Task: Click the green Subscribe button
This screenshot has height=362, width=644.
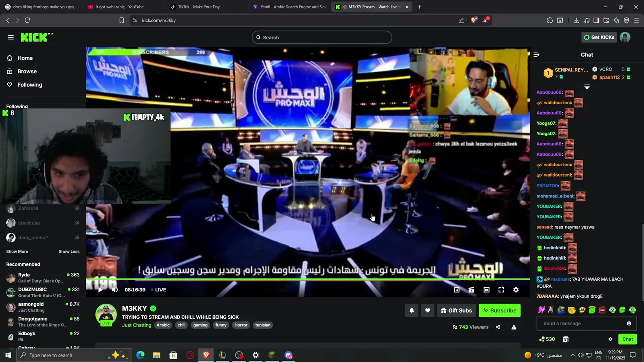Action: 500,311
